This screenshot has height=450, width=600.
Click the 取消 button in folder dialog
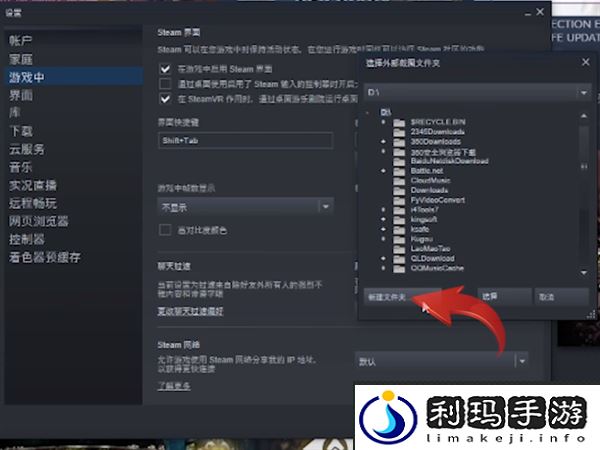point(561,297)
